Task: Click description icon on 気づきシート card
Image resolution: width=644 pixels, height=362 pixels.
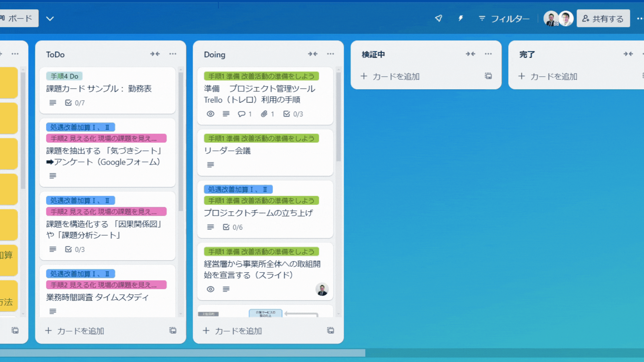Action: [x=53, y=176]
